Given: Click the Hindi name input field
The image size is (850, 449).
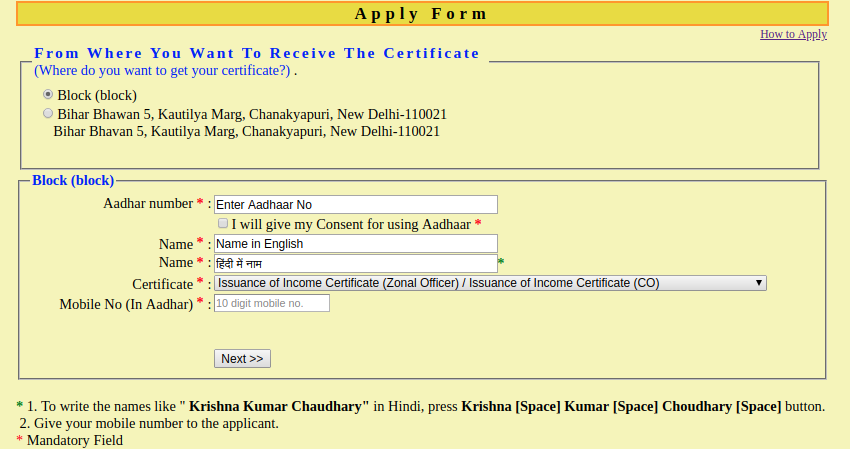Looking at the screenshot, I should [x=355, y=263].
